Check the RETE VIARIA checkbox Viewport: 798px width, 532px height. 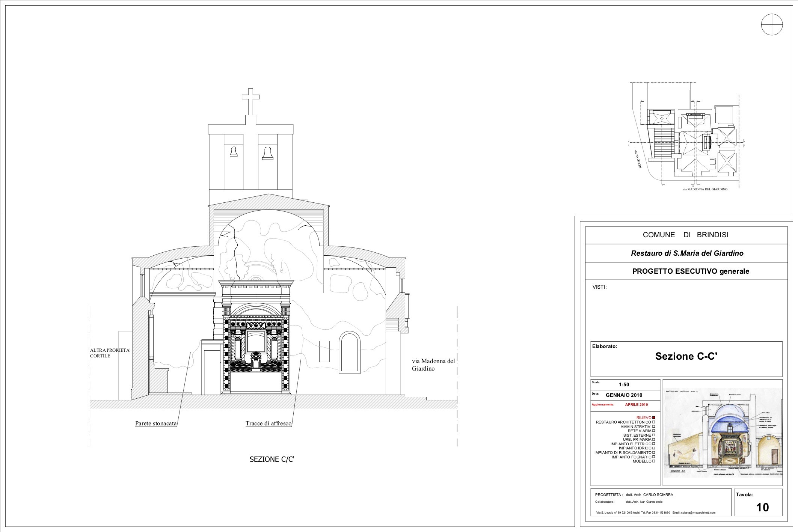[654, 431]
